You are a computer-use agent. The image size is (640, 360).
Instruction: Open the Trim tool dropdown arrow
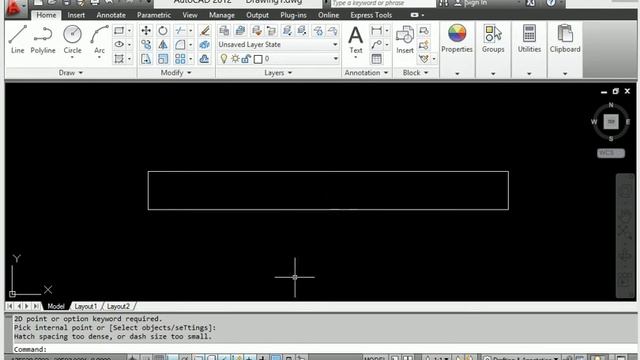[190, 31]
